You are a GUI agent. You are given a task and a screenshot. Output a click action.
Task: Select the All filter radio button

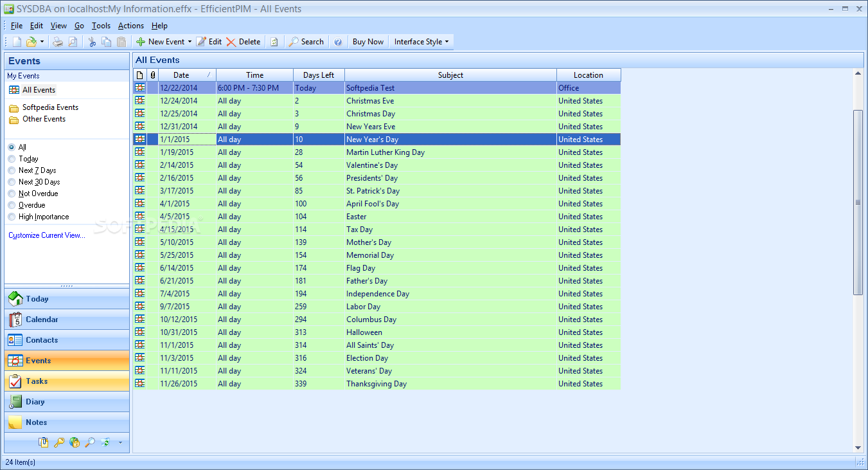pos(12,147)
